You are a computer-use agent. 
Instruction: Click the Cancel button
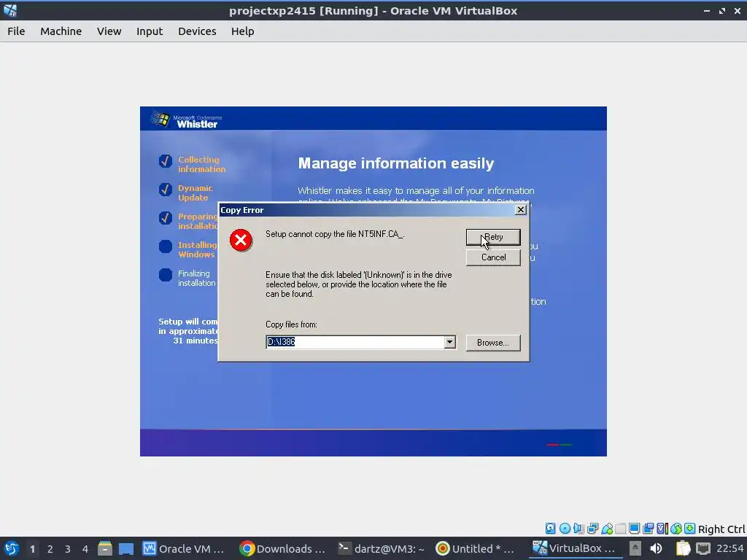(x=493, y=257)
